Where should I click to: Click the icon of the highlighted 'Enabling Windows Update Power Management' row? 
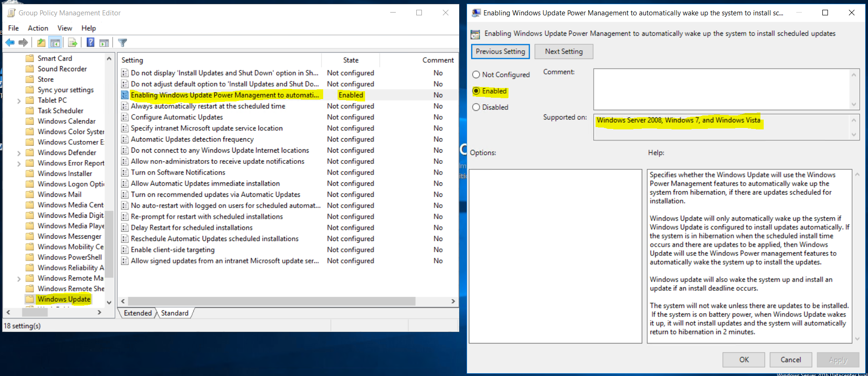(x=125, y=95)
